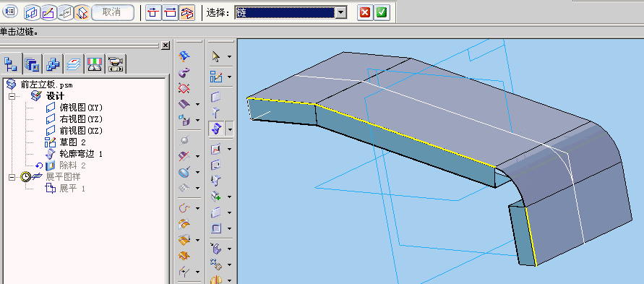Viewport: 644px width, 284px height.
Task: Open the Layers tab in EdgeBar
Action: (x=74, y=64)
